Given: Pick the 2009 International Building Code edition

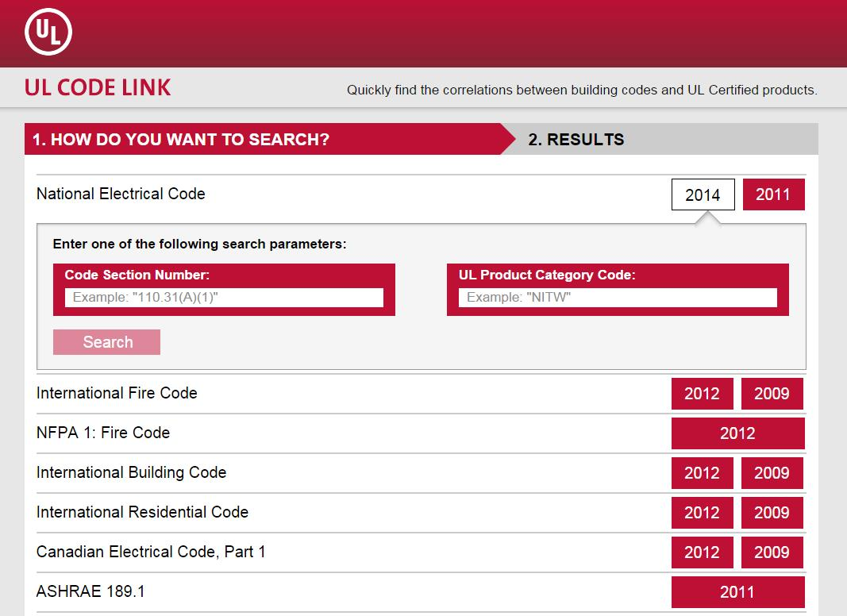Looking at the screenshot, I should [772, 472].
